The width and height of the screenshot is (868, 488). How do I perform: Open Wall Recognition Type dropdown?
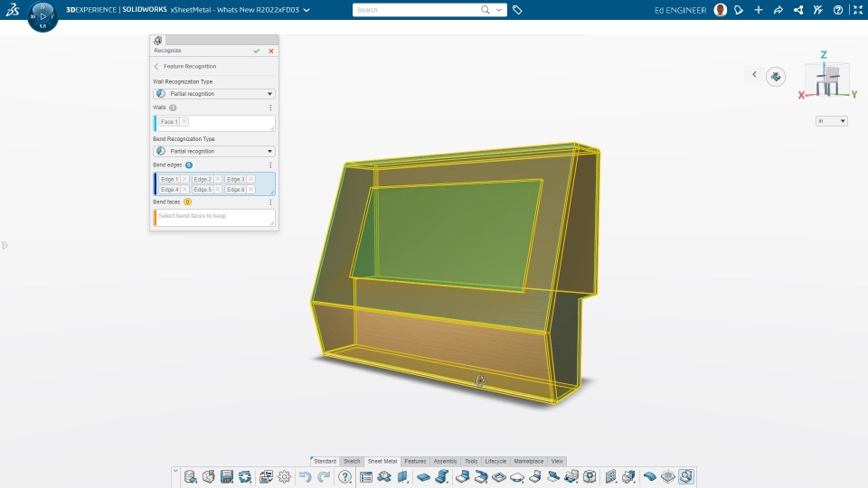click(214, 93)
